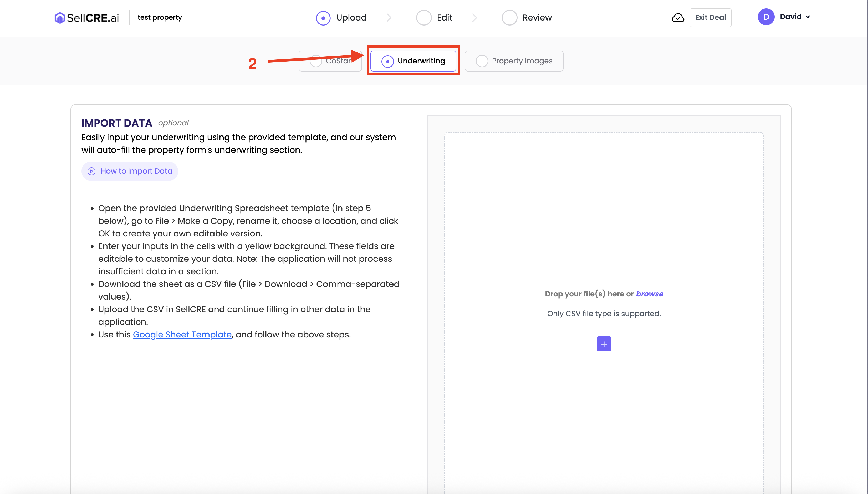Click the play icon in How to Import Data
Image resolution: width=868 pixels, height=494 pixels.
click(91, 171)
